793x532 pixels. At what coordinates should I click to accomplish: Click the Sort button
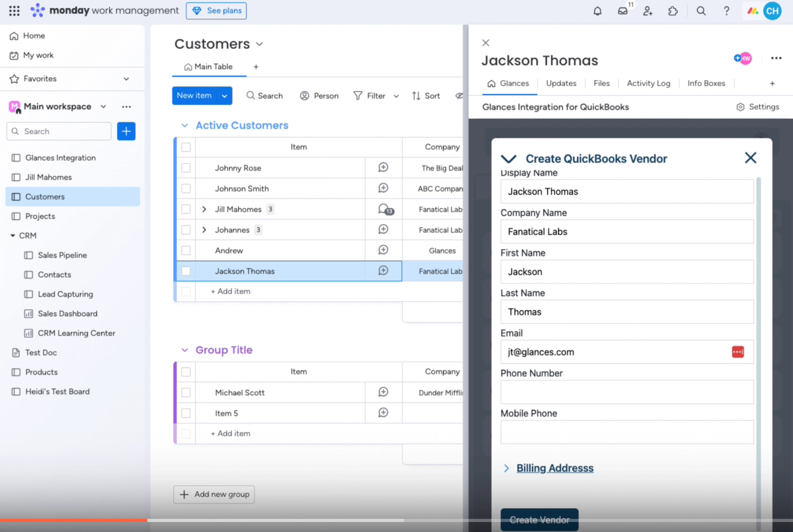(426, 96)
